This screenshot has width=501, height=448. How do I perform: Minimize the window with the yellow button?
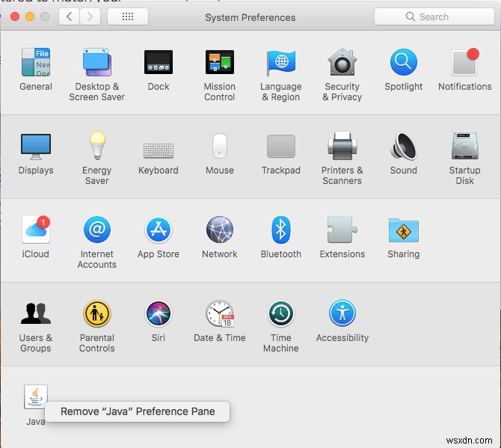pos(30,16)
